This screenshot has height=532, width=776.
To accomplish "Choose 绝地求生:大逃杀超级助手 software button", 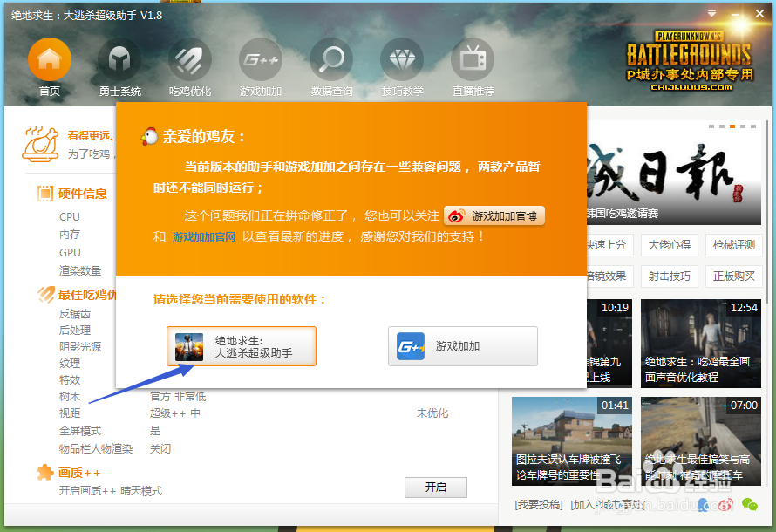I will (242, 346).
